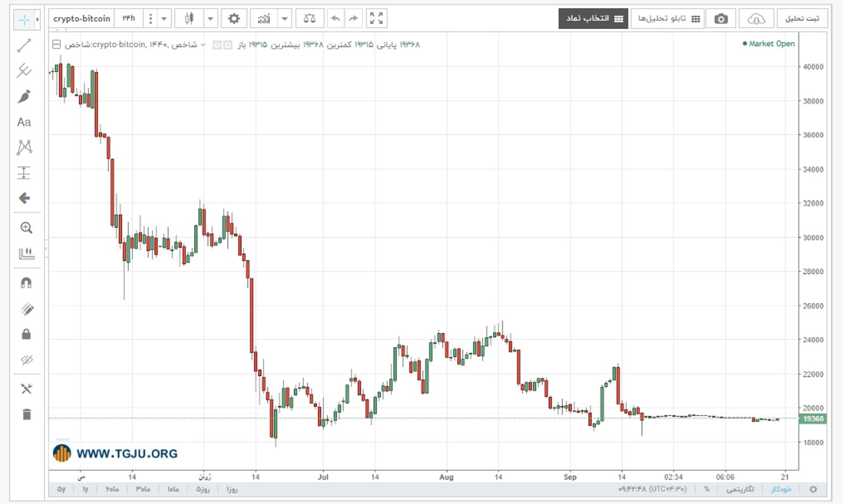Enter fullscreen chart mode
Image resolution: width=843 pixels, height=504 pixels.
pyautogui.click(x=376, y=18)
